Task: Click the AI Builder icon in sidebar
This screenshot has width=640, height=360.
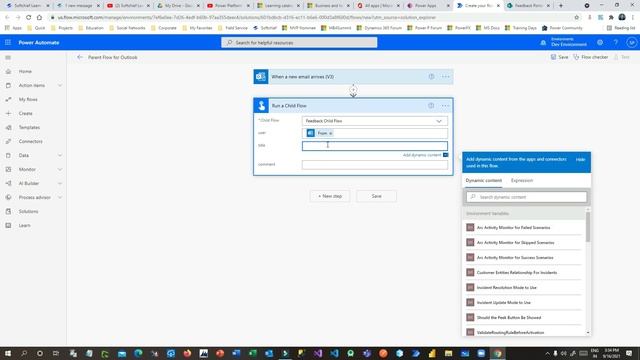Action: pos(8,183)
